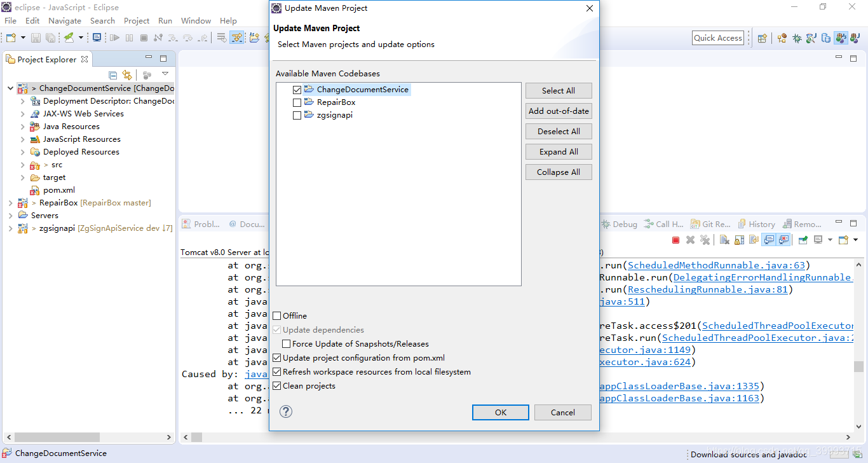Click the console vertical scrollbar thumb
The height and width of the screenshot is (463, 868).
[x=858, y=366]
